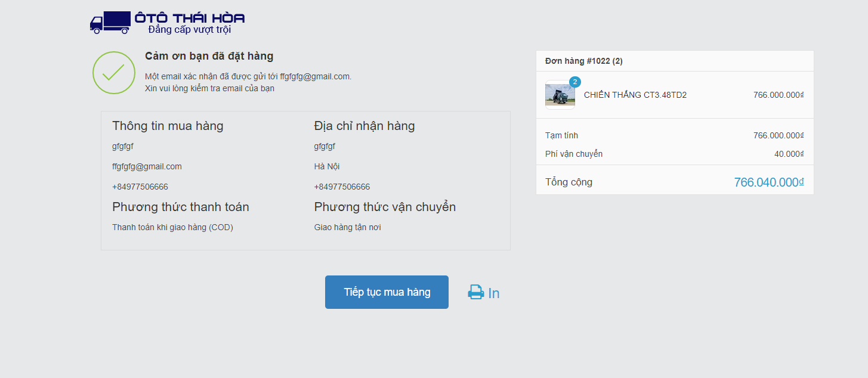
Task: Click the phone number under "Địa chỉ nhận hàng"
Action: point(342,187)
